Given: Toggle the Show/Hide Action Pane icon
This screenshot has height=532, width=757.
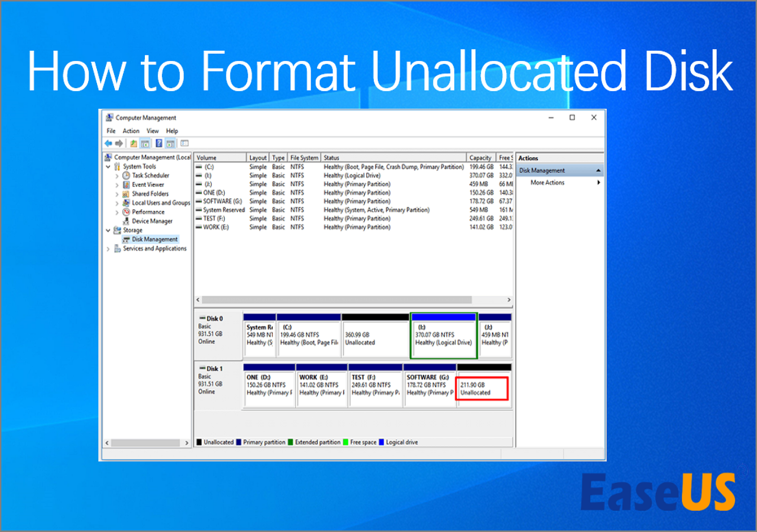Looking at the screenshot, I should [170, 143].
